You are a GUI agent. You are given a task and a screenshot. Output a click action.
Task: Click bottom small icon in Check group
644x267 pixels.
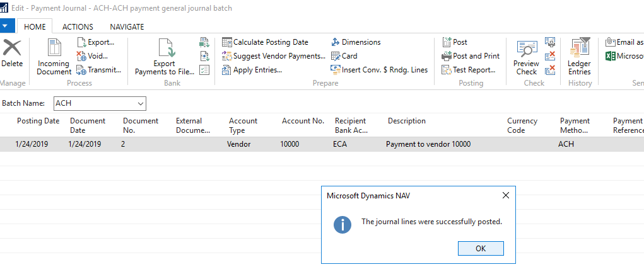(550, 70)
